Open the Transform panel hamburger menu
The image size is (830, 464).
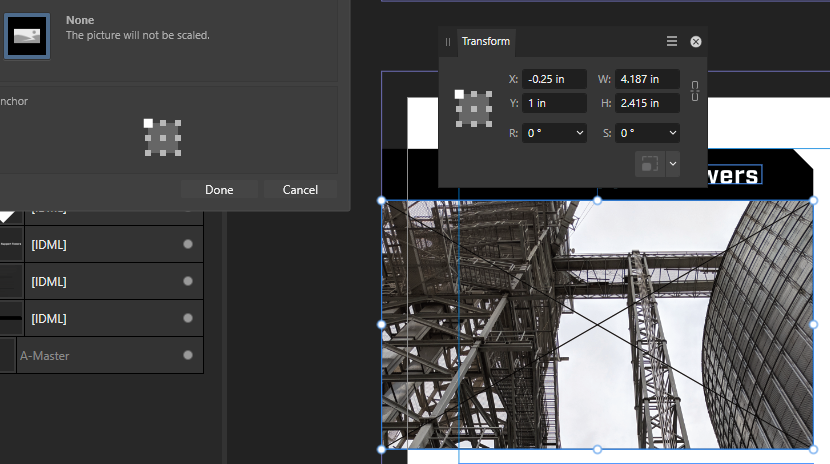[x=672, y=41]
